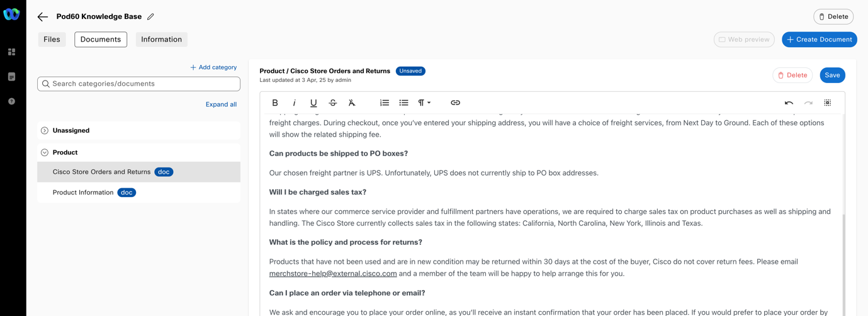Switch to the Files tab
The height and width of the screenshot is (316, 868).
(52, 40)
